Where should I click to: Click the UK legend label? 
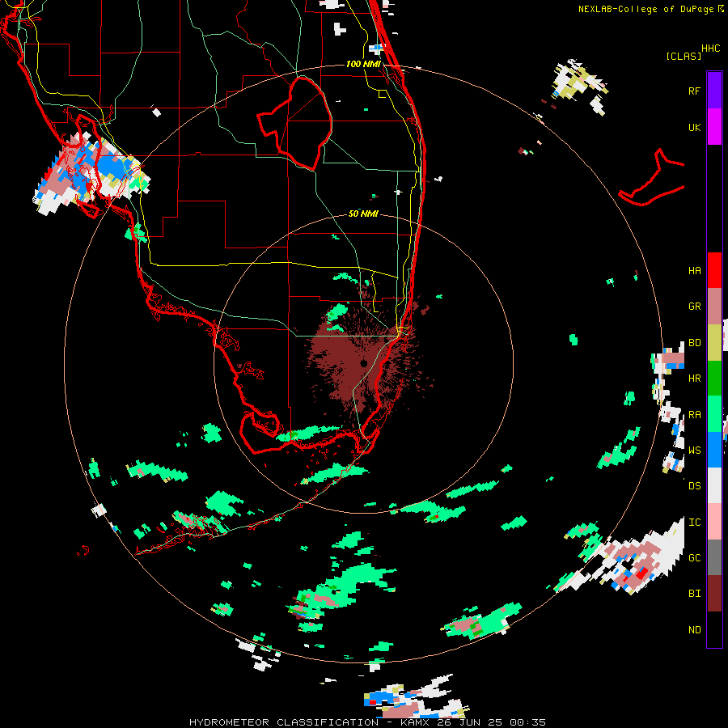694,127
